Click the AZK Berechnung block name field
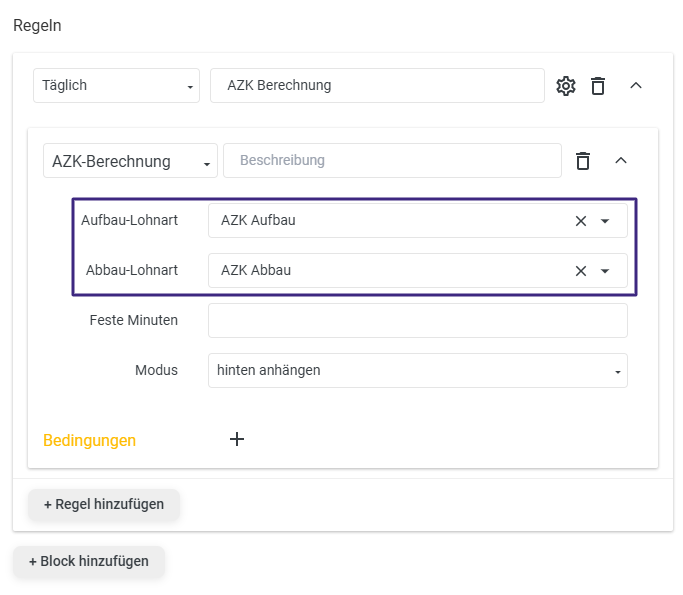Image resolution: width=683 pixels, height=595 pixels. (377, 85)
